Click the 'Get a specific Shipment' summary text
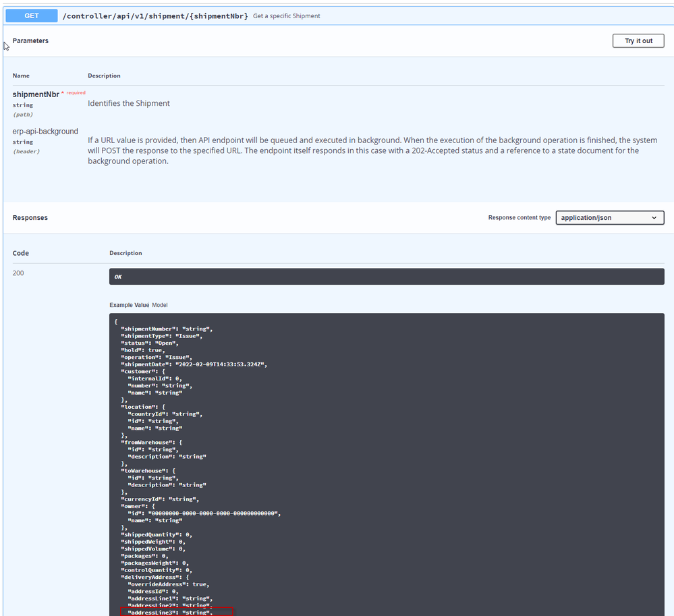 pos(287,16)
